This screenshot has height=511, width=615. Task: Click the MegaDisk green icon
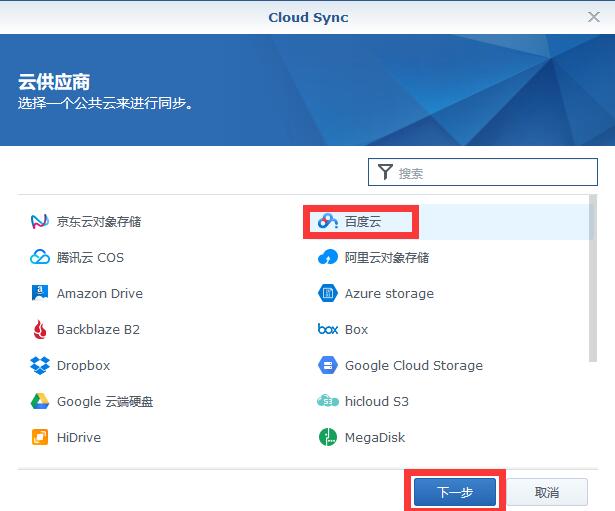click(x=328, y=437)
